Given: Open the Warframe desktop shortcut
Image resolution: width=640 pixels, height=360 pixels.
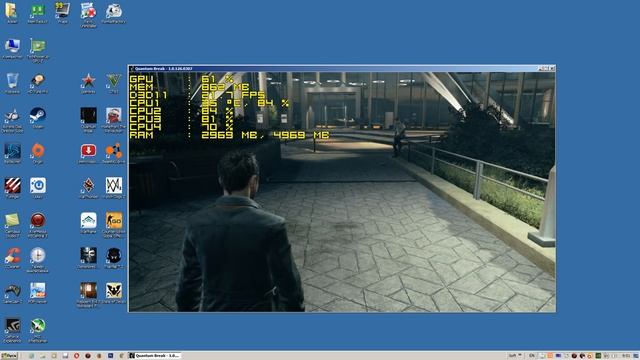Looking at the screenshot, I should 88,222.
